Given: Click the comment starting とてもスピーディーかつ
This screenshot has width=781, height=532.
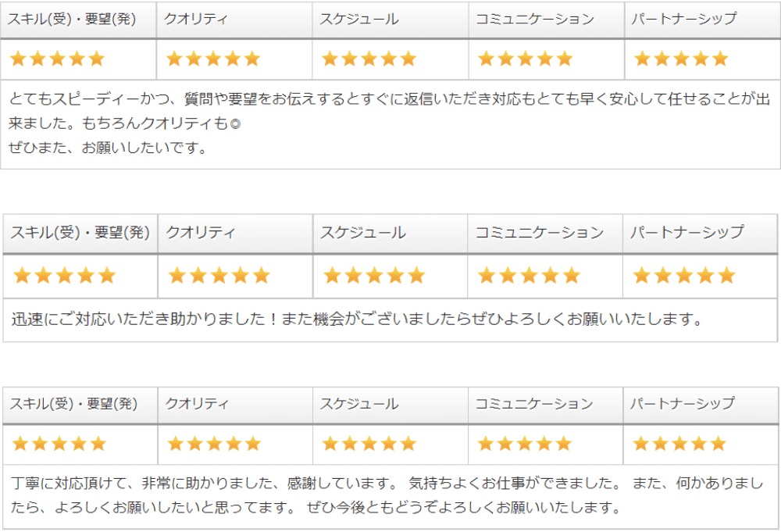Looking at the screenshot, I should (390, 123).
